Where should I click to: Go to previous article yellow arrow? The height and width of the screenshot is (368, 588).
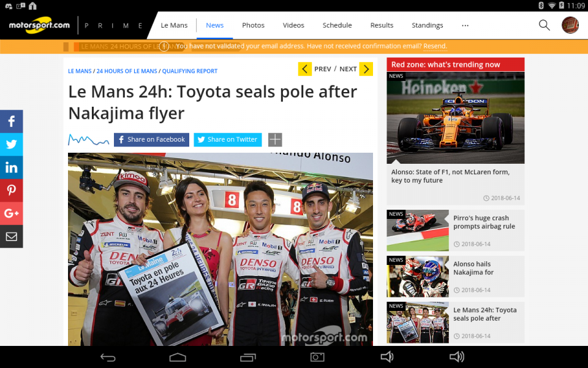coord(305,69)
